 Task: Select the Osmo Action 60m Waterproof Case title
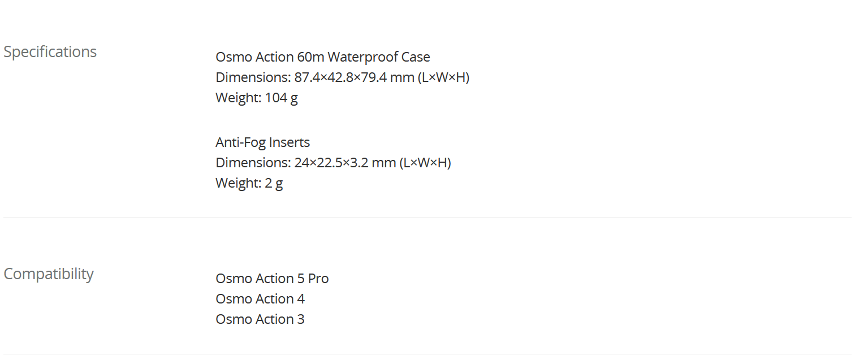tap(323, 57)
